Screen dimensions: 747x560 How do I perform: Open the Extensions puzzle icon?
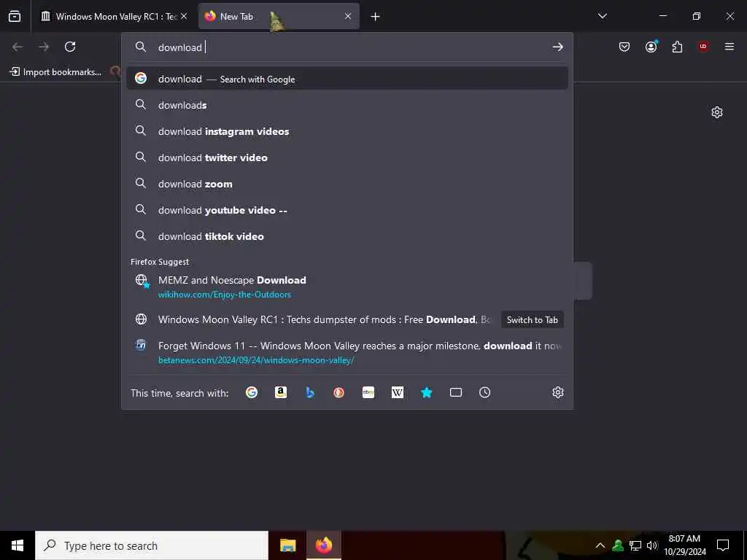[x=677, y=47]
